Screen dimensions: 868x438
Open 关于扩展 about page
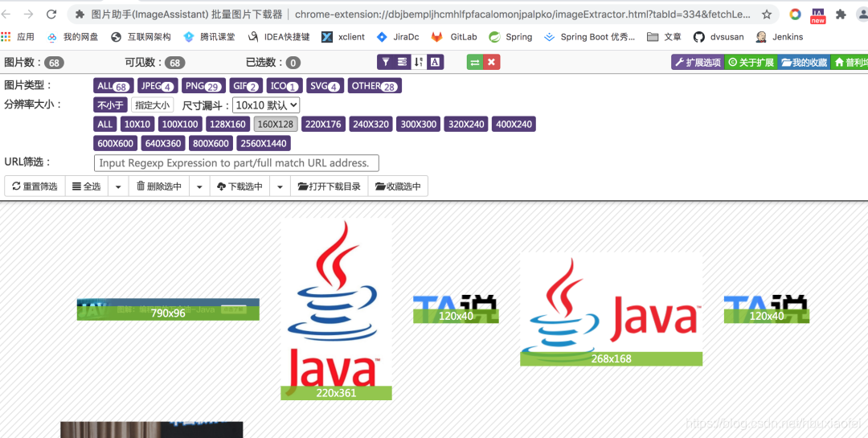pos(751,63)
